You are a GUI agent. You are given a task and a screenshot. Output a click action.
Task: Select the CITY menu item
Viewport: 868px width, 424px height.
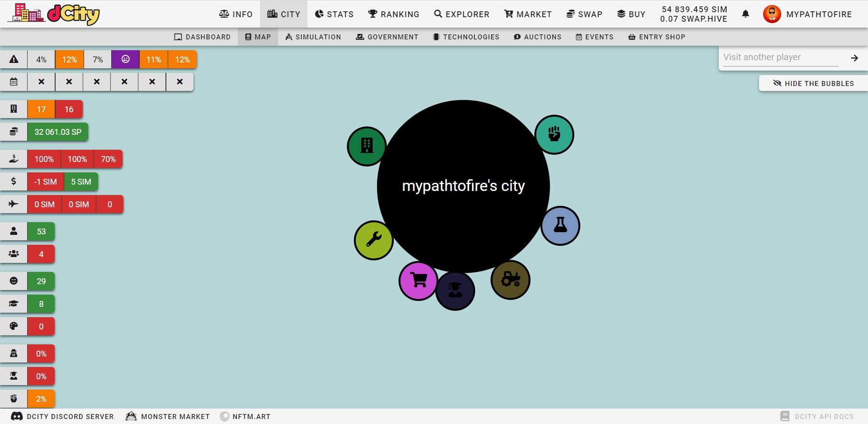click(x=283, y=14)
